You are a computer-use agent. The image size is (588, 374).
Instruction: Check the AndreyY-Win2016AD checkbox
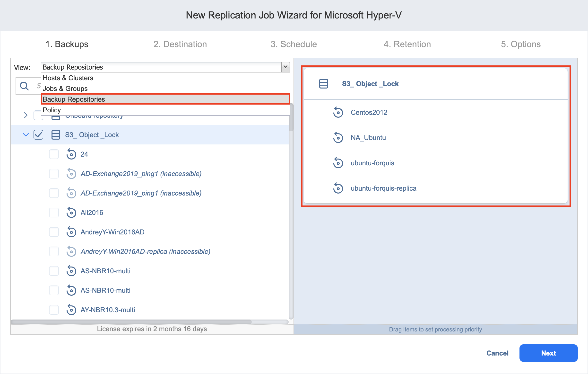click(54, 232)
